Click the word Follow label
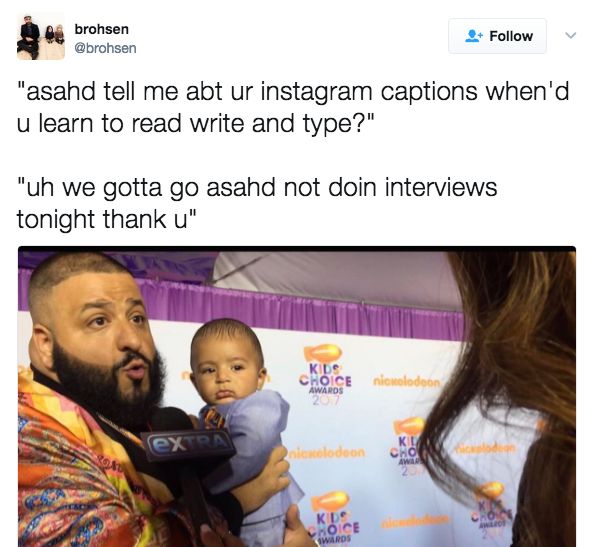The image size is (590, 547). pos(511,36)
